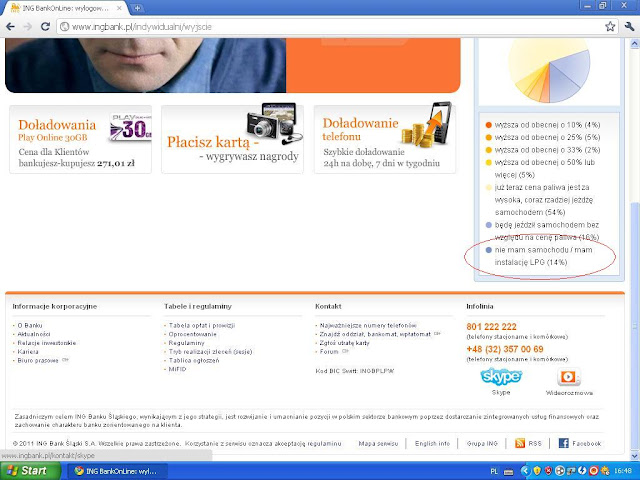The width and height of the screenshot is (640, 480).
Task: Open the Regulaminy link
Action: point(187,343)
